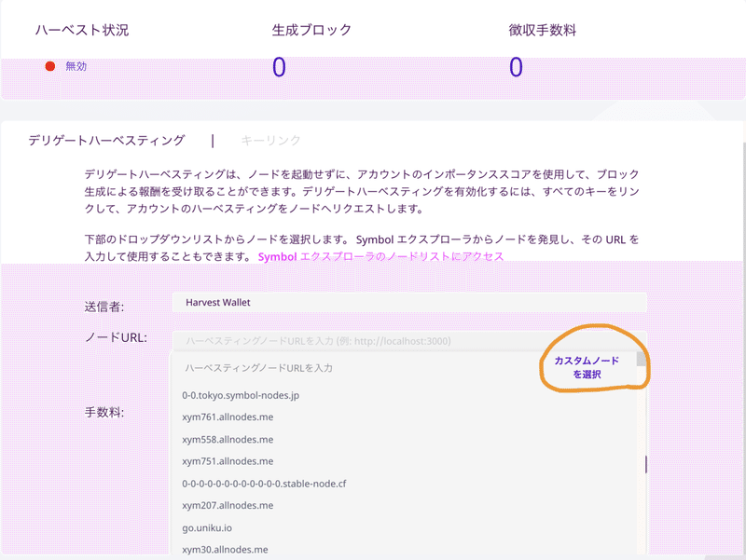Switch to the キーリンク tab
This screenshot has width=746, height=560.
pos(270,141)
